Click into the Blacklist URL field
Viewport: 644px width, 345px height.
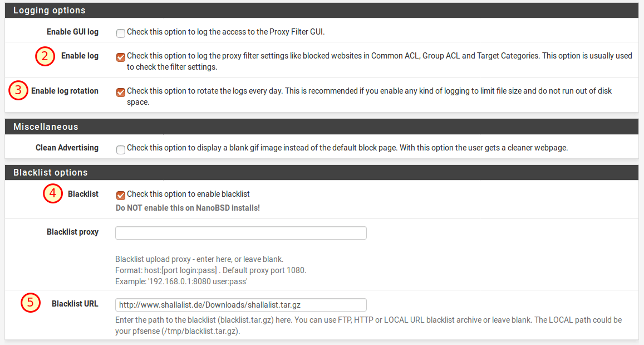point(240,305)
